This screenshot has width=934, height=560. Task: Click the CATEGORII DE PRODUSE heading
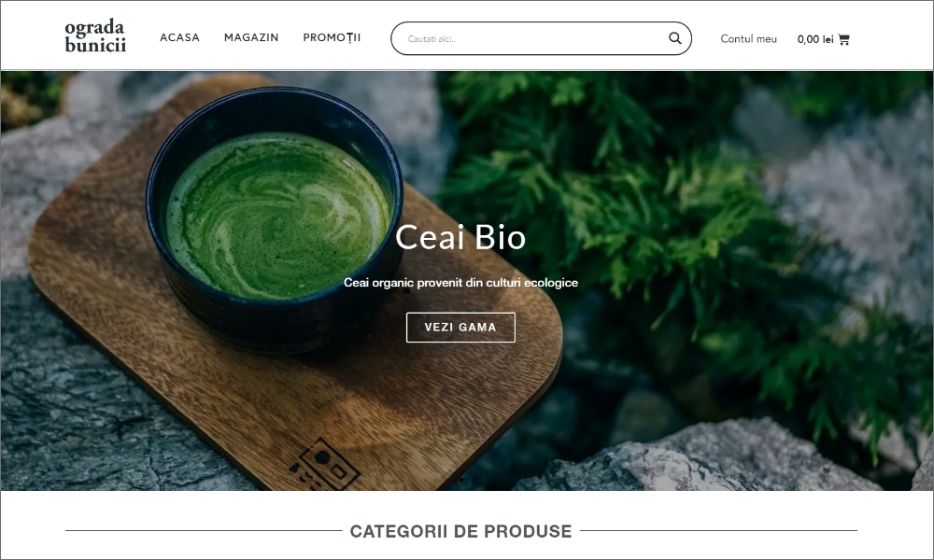460,531
